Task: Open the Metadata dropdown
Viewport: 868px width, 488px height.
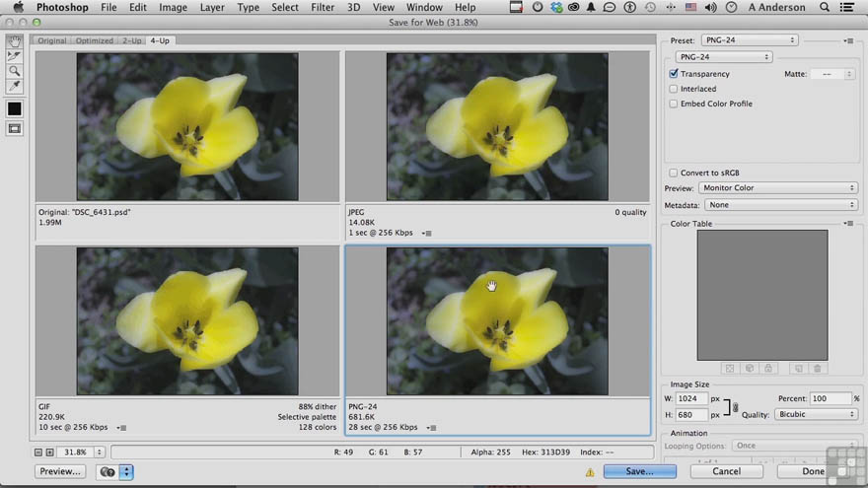Action: click(780, 205)
